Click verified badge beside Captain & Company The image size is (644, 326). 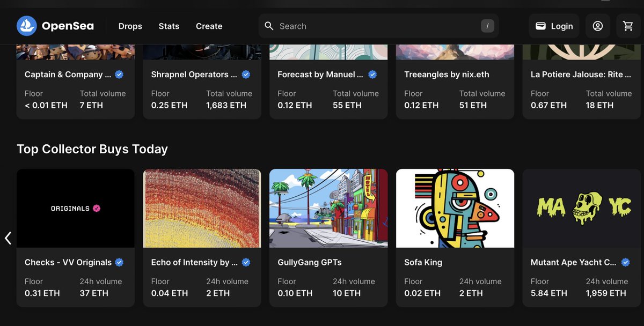[x=119, y=75]
